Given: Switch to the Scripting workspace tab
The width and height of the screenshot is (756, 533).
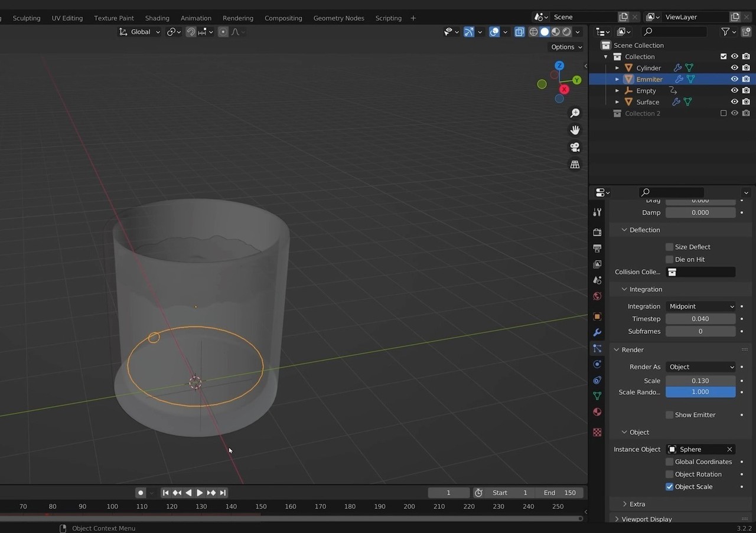Looking at the screenshot, I should pos(389,18).
